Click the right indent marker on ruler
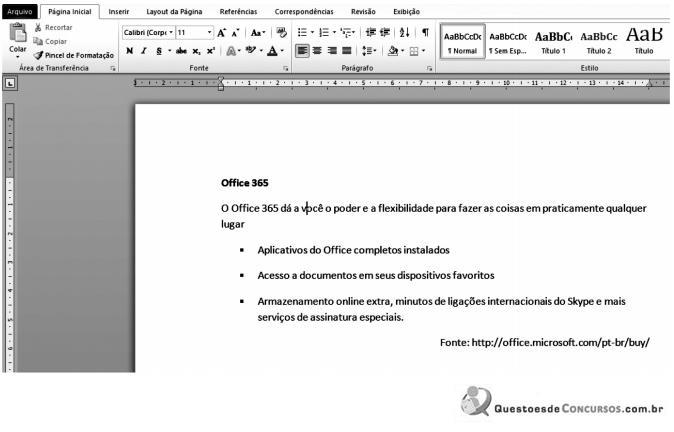This screenshot has width=674, height=432. click(649, 83)
